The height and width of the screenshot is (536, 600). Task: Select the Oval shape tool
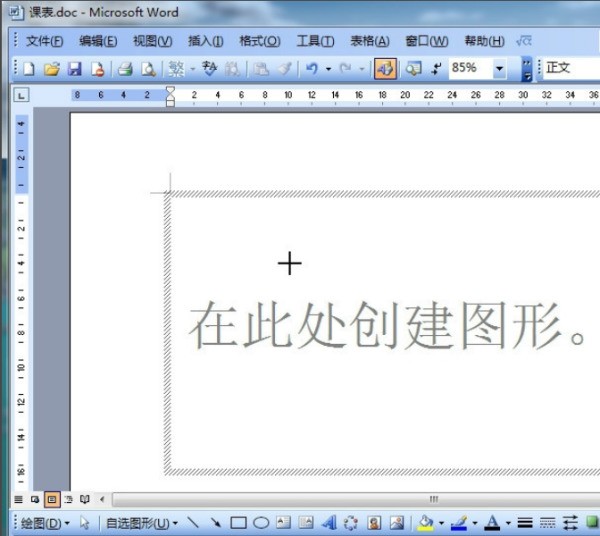tap(261, 522)
